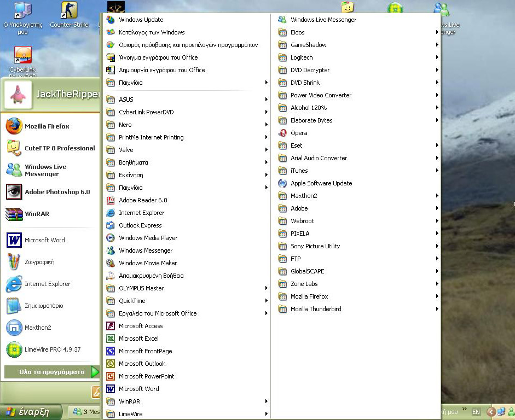Click the Άνοιγμα εγγράφου του Office icon

[111, 57]
